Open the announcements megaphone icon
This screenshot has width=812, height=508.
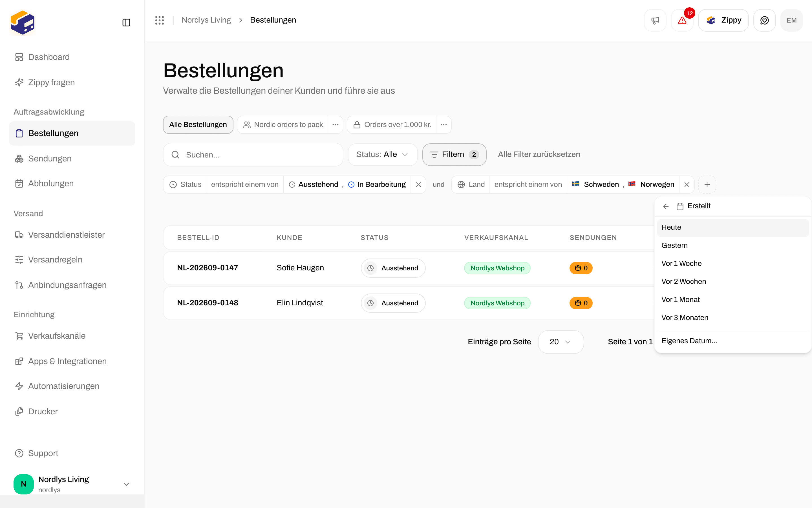pyautogui.click(x=655, y=20)
